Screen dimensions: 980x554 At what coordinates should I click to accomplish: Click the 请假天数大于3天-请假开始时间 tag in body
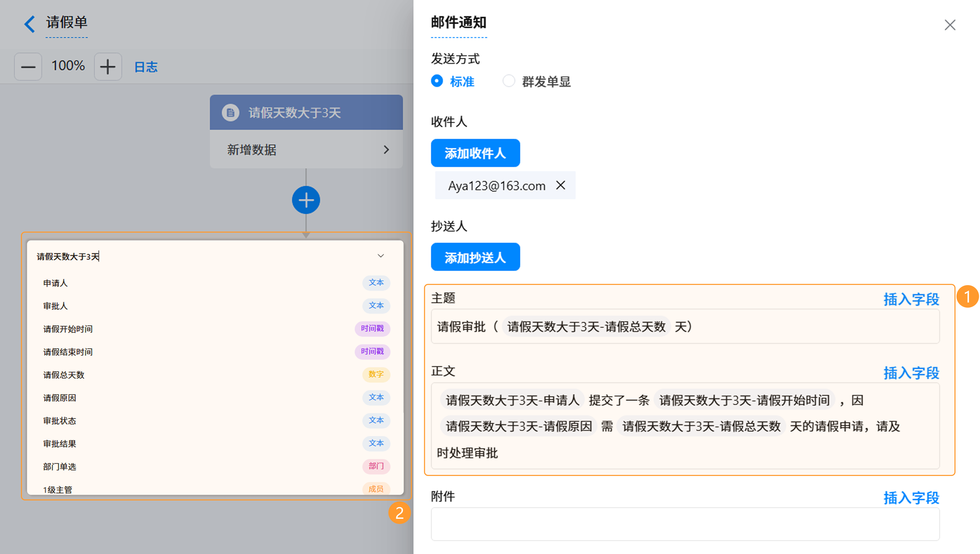click(744, 400)
